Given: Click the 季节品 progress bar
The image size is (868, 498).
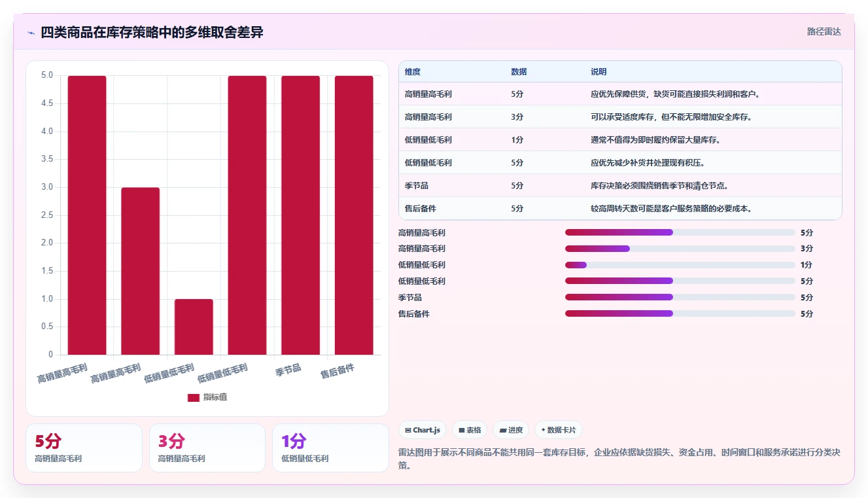Looking at the screenshot, I should coord(680,298).
